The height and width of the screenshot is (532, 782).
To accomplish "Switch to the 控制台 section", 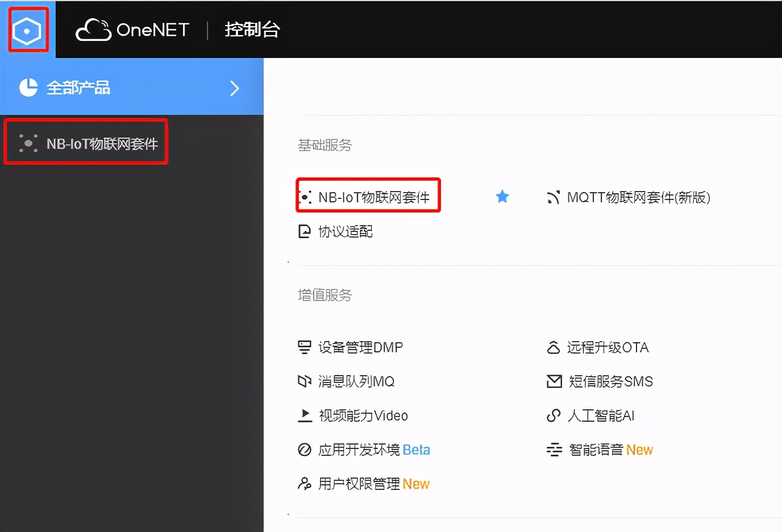I will [252, 30].
